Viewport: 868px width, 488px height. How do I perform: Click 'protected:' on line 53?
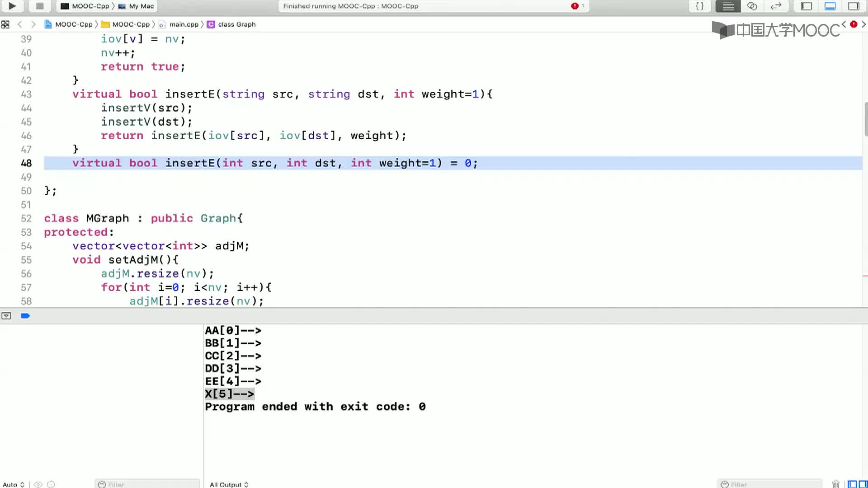(x=79, y=232)
